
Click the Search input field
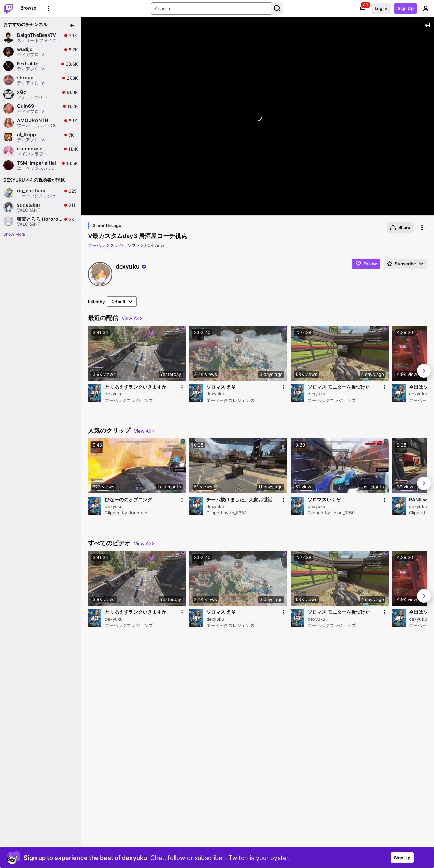[x=211, y=8]
